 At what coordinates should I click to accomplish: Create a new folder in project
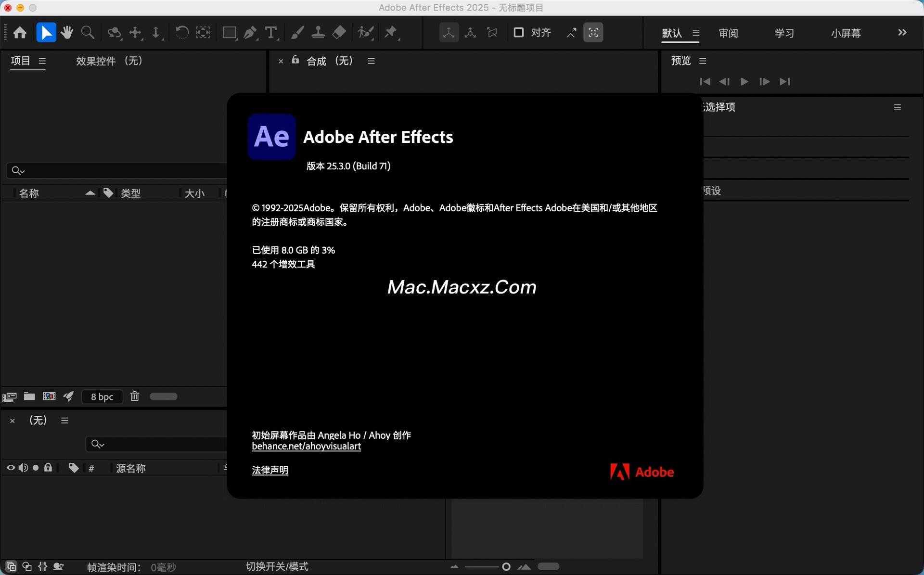pyautogui.click(x=29, y=396)
